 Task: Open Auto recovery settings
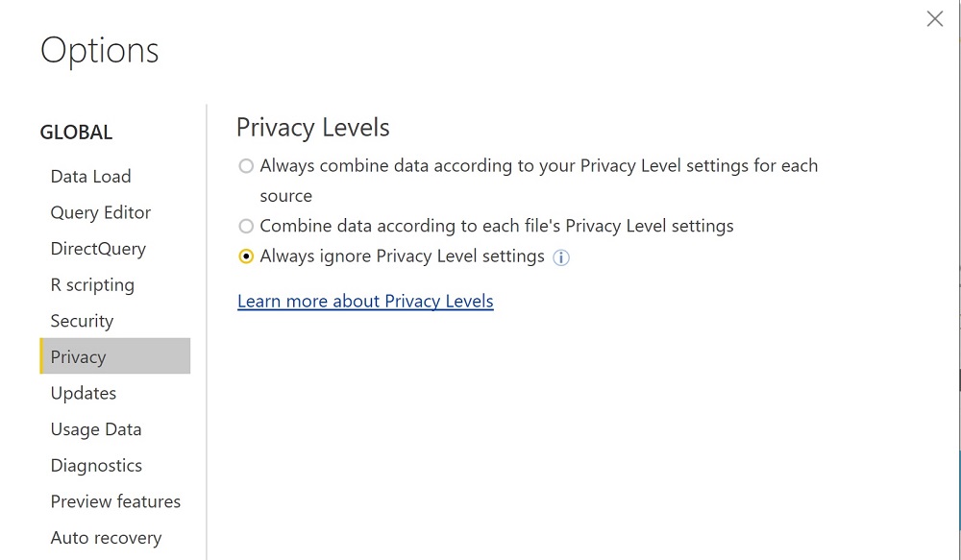[106, 538]
